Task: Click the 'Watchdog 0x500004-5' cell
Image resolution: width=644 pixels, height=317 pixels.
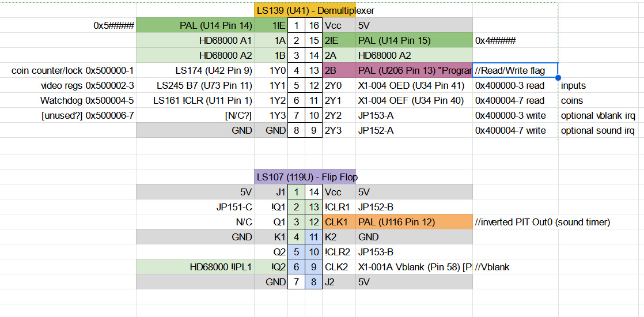Action: click(x=68, y=101)
